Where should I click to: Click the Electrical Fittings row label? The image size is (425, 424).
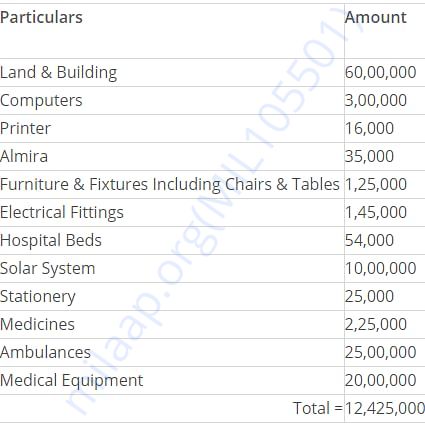[x=62, y=213]
